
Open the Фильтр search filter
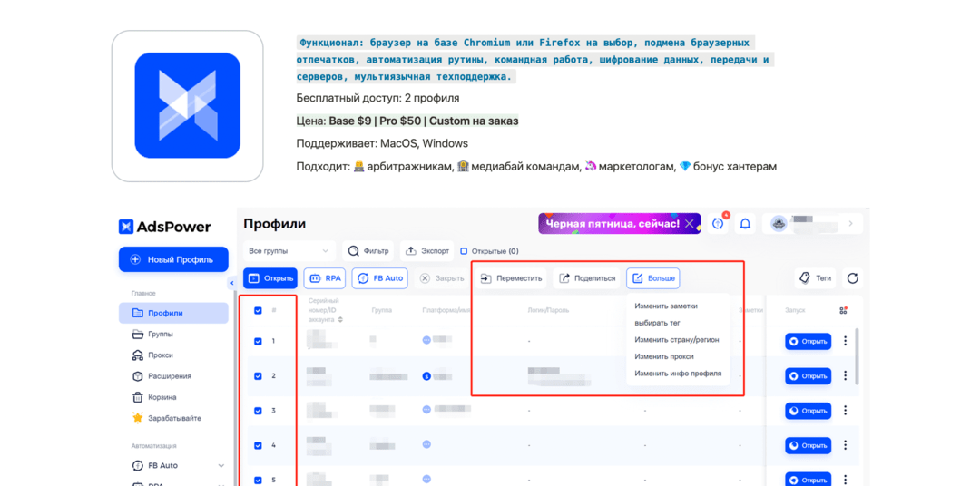coord(368,251)
